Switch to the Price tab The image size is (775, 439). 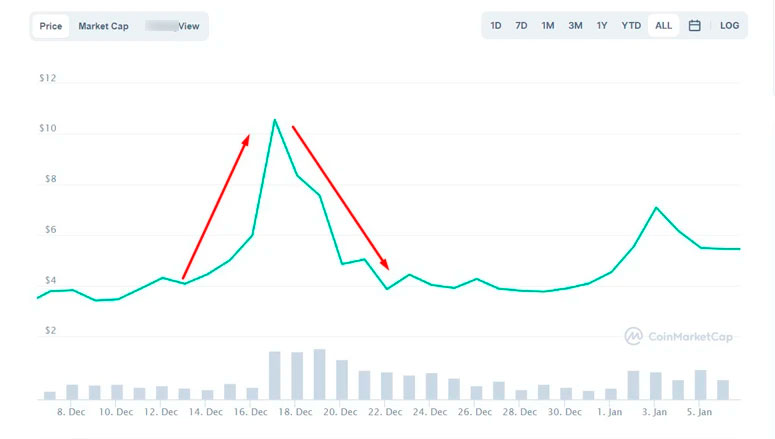pos(51,25)
